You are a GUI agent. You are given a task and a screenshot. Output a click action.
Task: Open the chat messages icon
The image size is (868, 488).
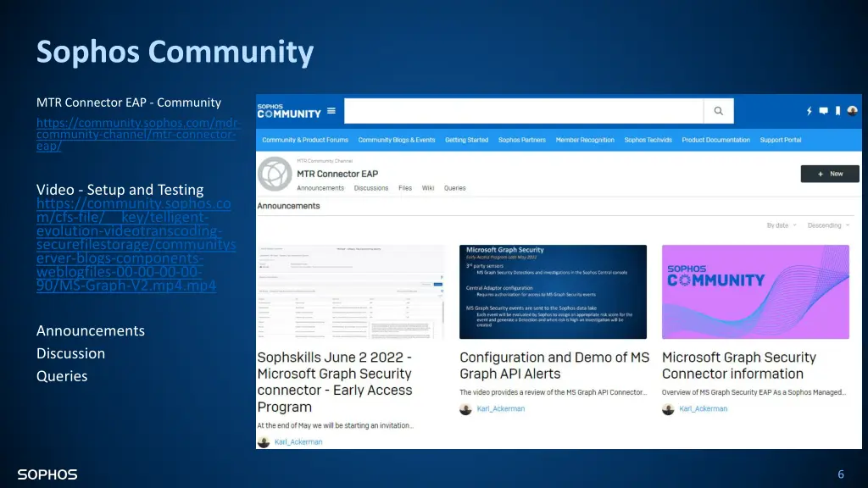pos(824,111)
